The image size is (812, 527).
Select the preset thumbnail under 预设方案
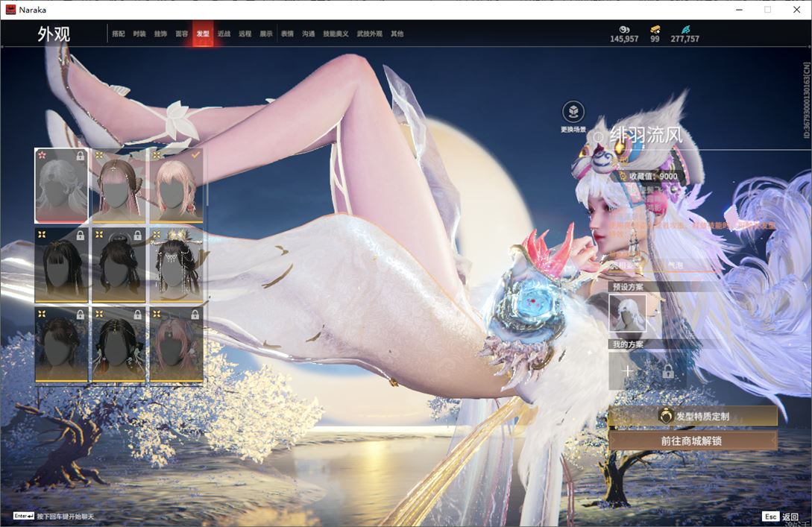tap(627, 313)
